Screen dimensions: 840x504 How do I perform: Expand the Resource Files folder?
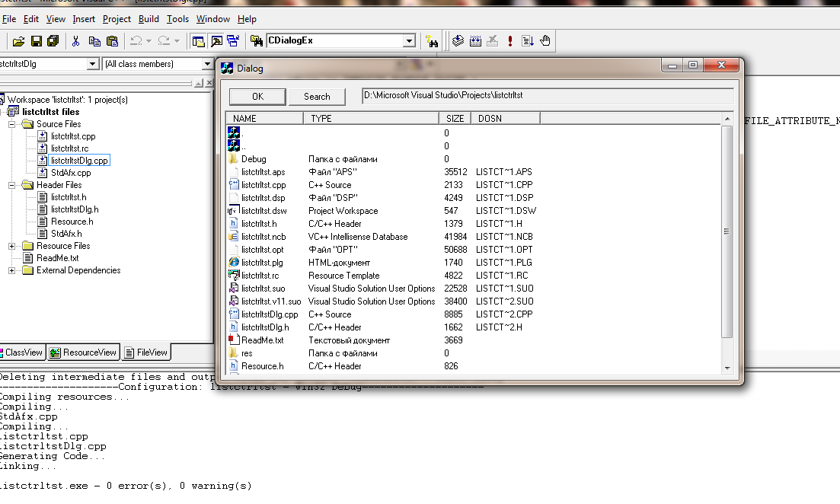click(x=12, y=246)
